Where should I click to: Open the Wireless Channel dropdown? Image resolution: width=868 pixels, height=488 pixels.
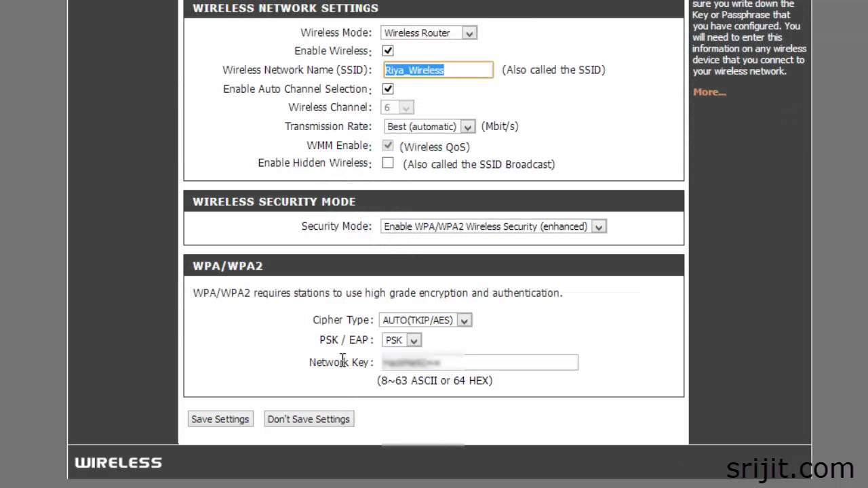[x=397, y=108]
